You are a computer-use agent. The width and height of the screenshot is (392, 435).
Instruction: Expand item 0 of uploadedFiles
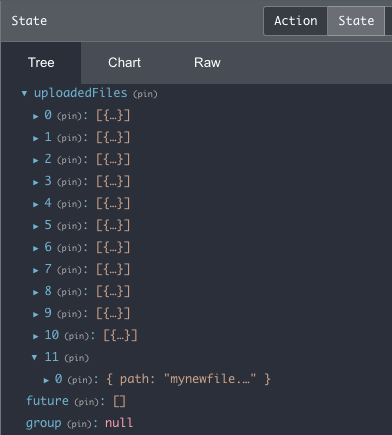tap(36, 116)
